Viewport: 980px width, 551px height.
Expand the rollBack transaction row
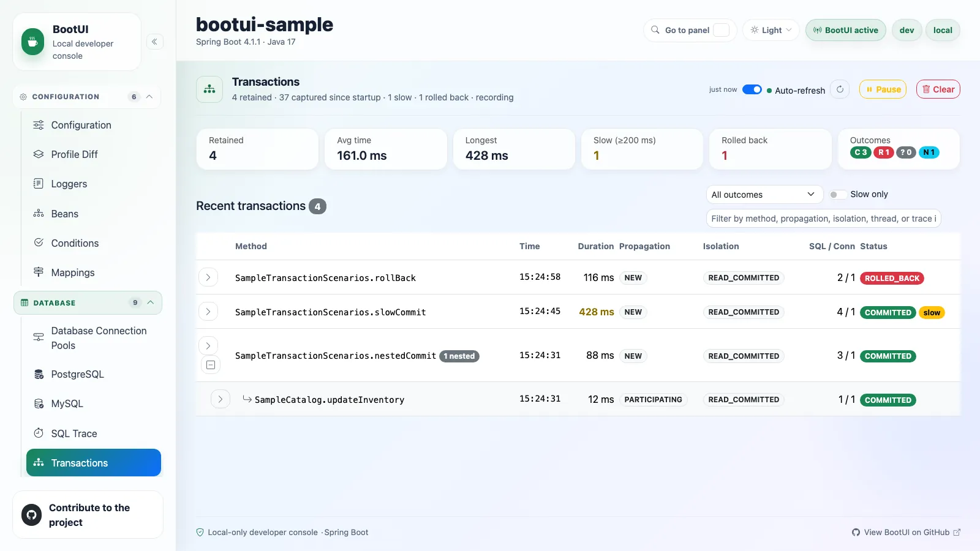(x=208, y=277)
